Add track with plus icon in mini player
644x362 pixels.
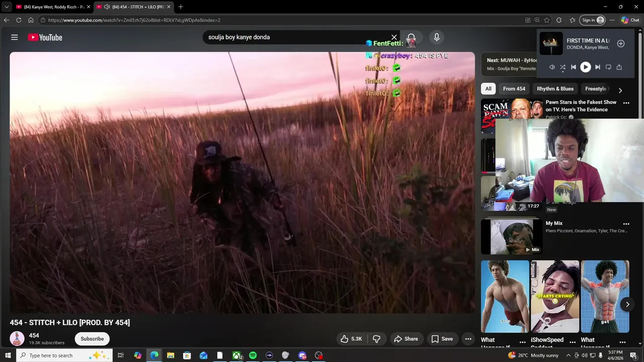[621, 44]
